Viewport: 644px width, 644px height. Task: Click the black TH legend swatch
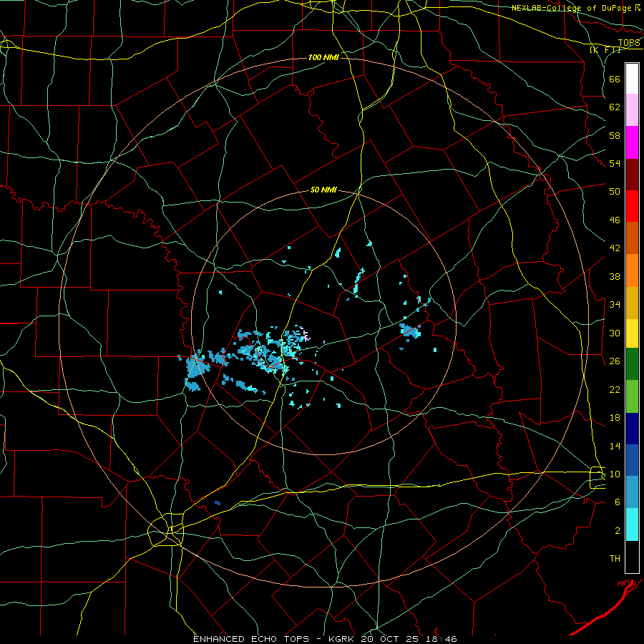coord(632,557)
